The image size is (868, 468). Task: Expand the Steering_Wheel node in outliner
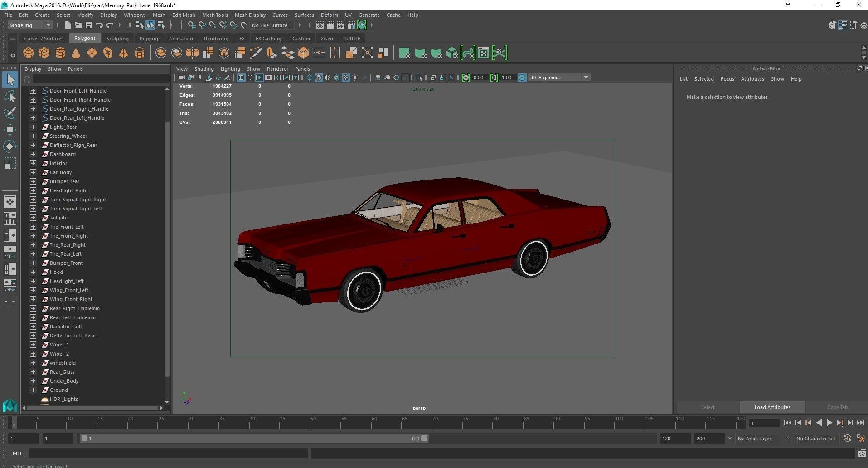pyautogui.click(x=33, y=136)
